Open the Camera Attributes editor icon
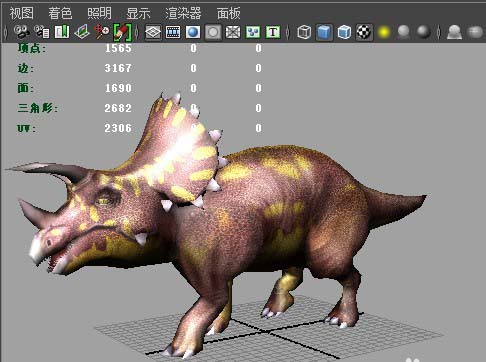The width and height of the screenshot is (486, 362). click(x=42, y=32)
